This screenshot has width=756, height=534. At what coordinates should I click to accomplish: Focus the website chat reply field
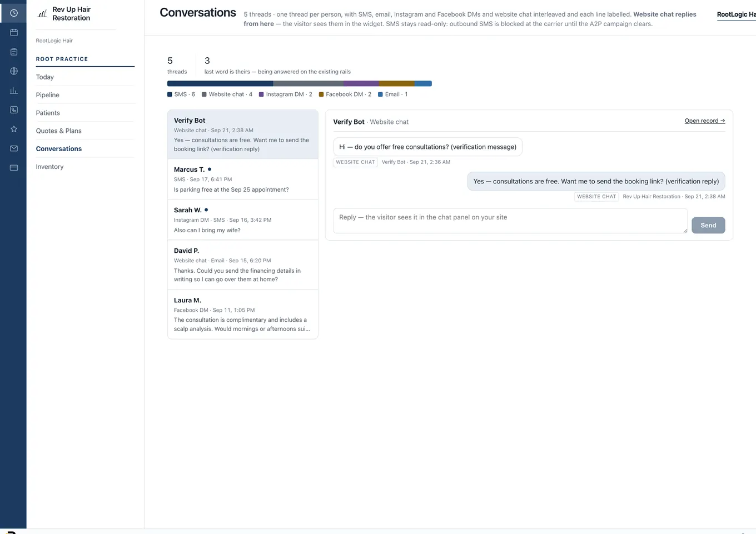(510, 221)
